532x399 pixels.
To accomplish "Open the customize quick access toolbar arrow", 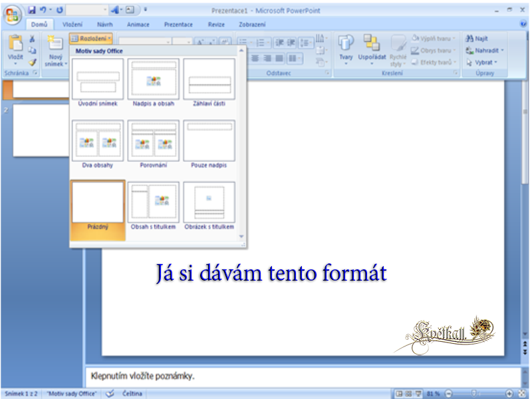I will (x=145, y=10).
